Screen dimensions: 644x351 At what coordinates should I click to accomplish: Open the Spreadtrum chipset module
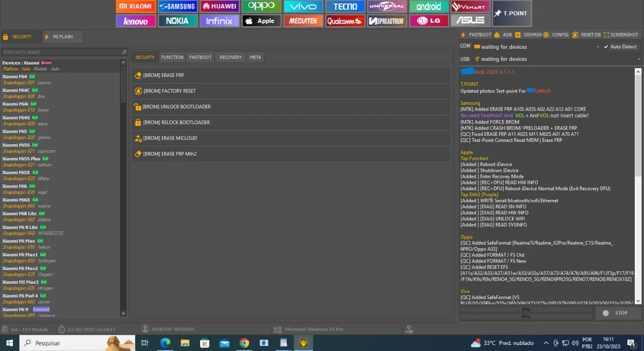point(387,21)
